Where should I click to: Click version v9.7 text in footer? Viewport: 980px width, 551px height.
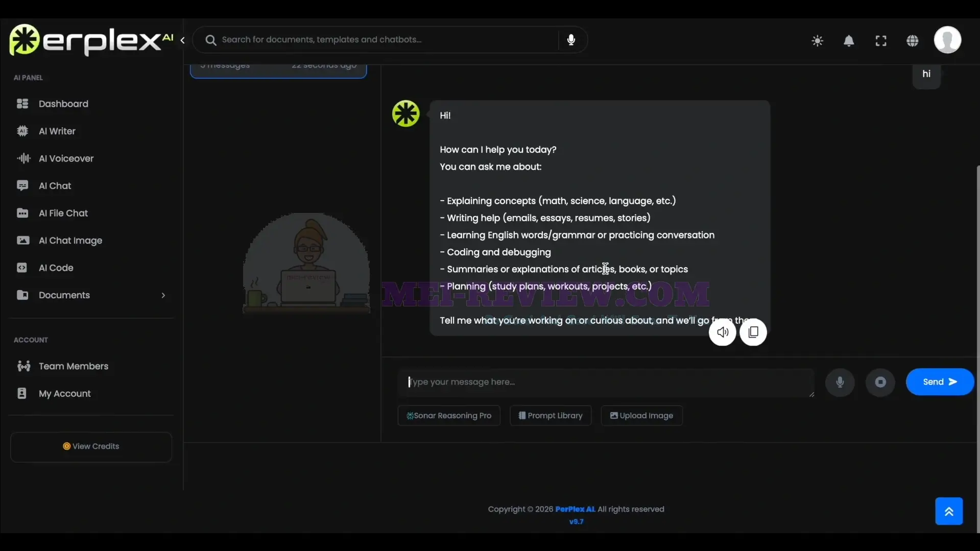tap(576, 522)
